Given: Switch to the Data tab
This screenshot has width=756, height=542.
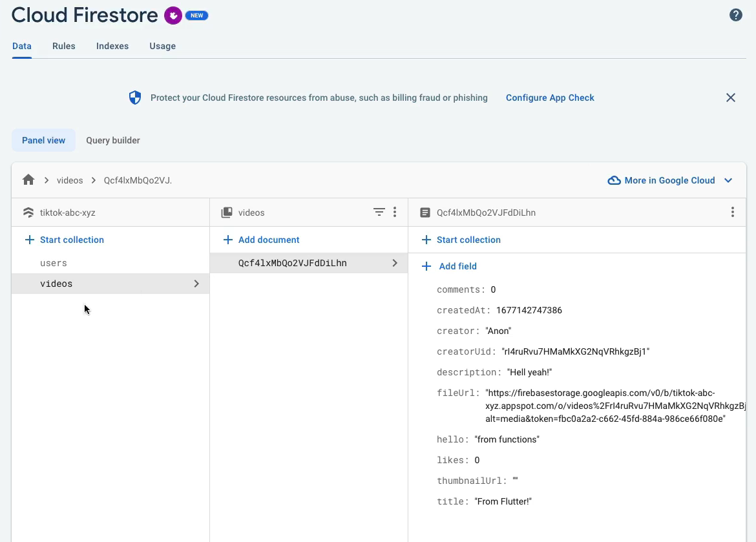Looking at the screenshot, I should click(22, 46).
